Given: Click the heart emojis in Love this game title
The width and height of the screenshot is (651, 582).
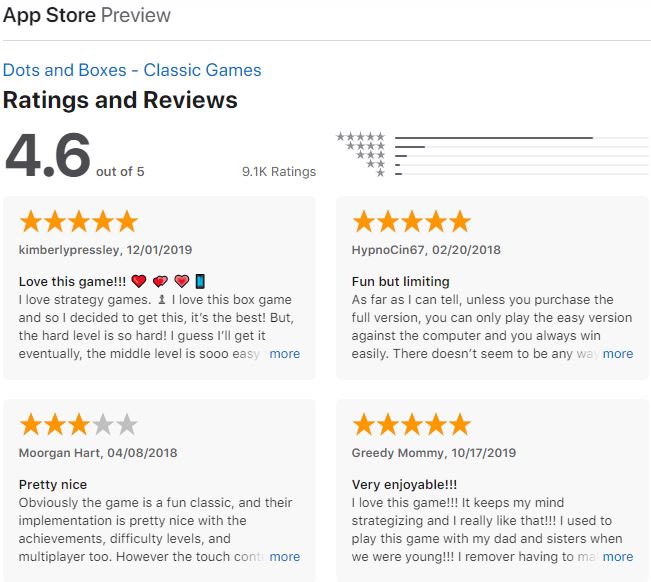Looking at the screenshot, I should (x=160, y=281).
